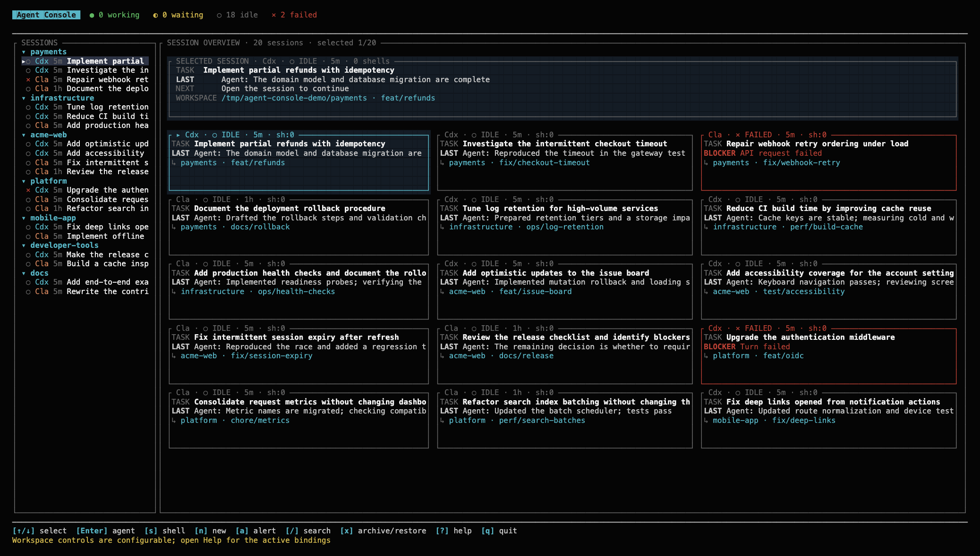Select 'Make the release c' session row
980x556 pixels.
[x=85, y=255]
